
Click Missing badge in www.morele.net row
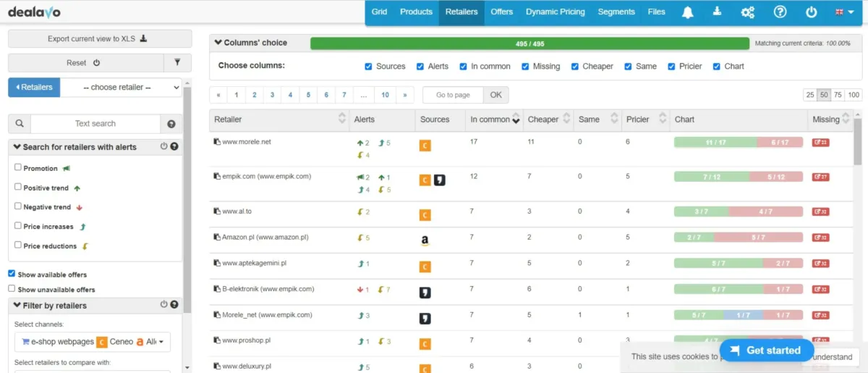tap(820, 143)
